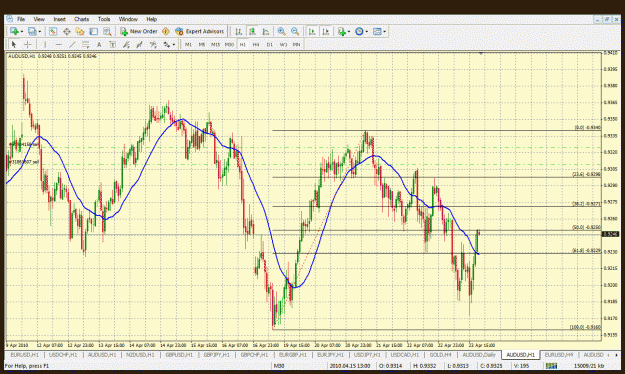This screenshot has width=625, height=374.
Task: Open the Profiles toolbar icon
Action: [32, 31]
